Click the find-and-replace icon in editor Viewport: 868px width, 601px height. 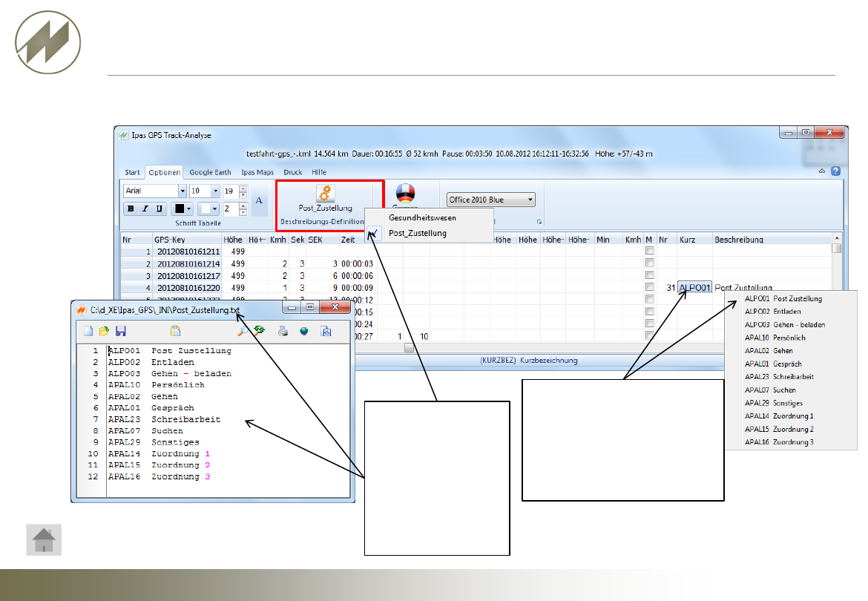click(x=259, y=331)
